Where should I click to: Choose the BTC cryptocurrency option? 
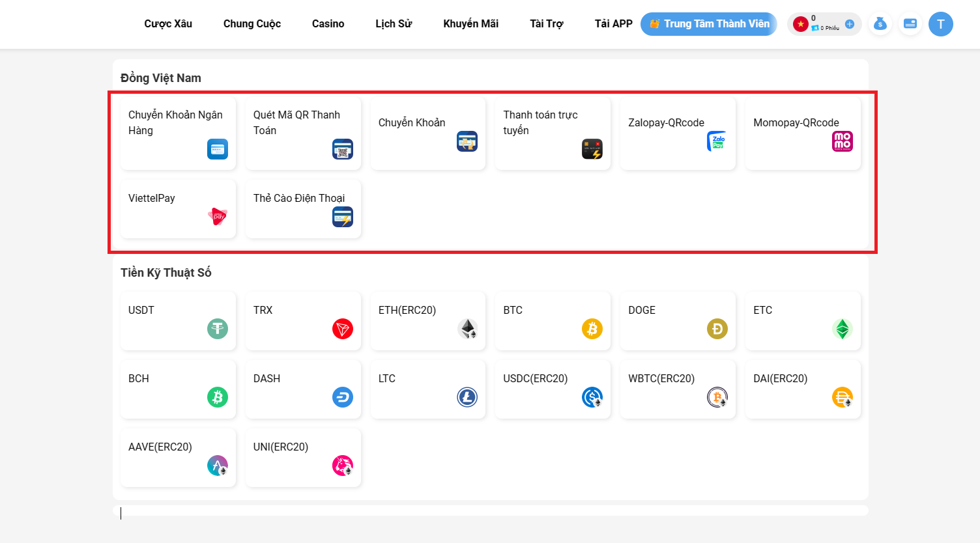(x=553, y=320)
